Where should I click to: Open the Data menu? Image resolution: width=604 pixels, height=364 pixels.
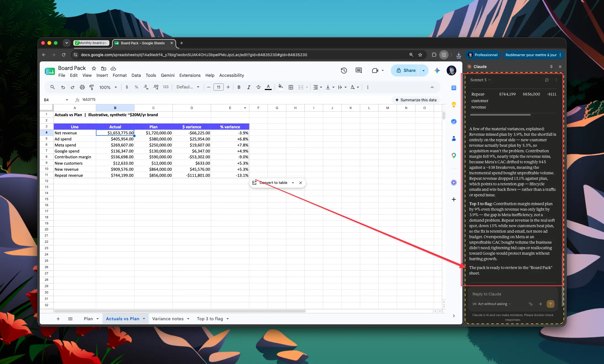pyautogui.click(x=136, y=75)
